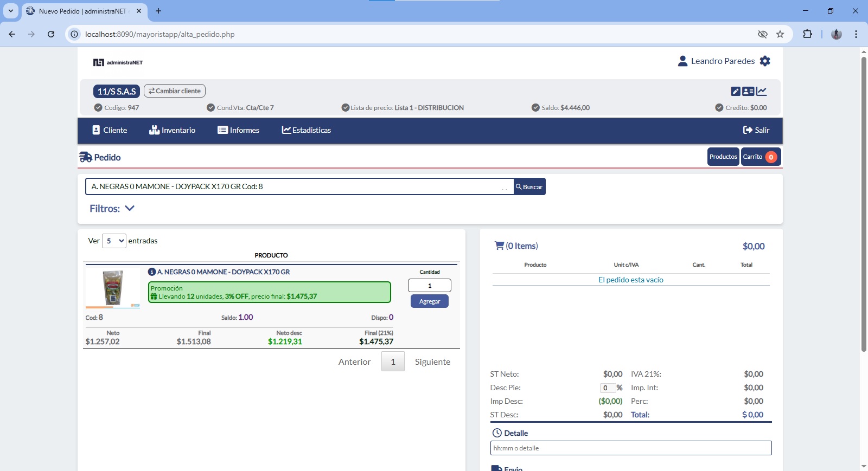The height and width of the screenshot is (471, 868).
Task: Click the user profile icon beside Leandro Paredes
Action: click(x=682, y=61)
